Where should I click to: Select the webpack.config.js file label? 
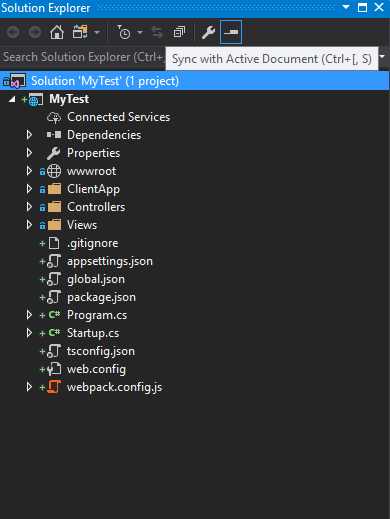(x=114, y=387)
